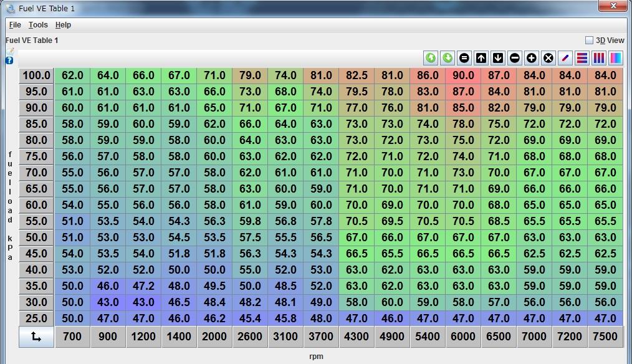Select the 46.2 table cell
Screen dimensions: 632x364
click(214, 318)
